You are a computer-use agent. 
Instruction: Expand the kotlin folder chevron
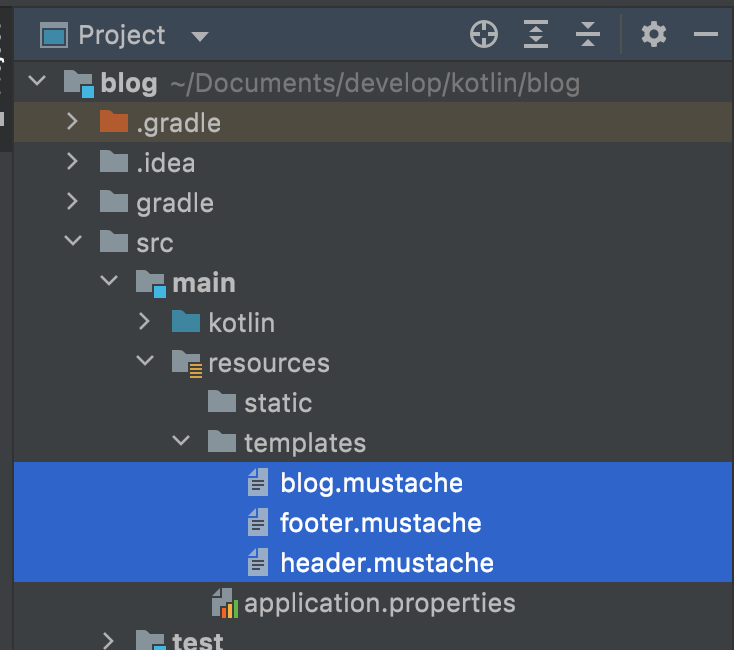(144, 322)
